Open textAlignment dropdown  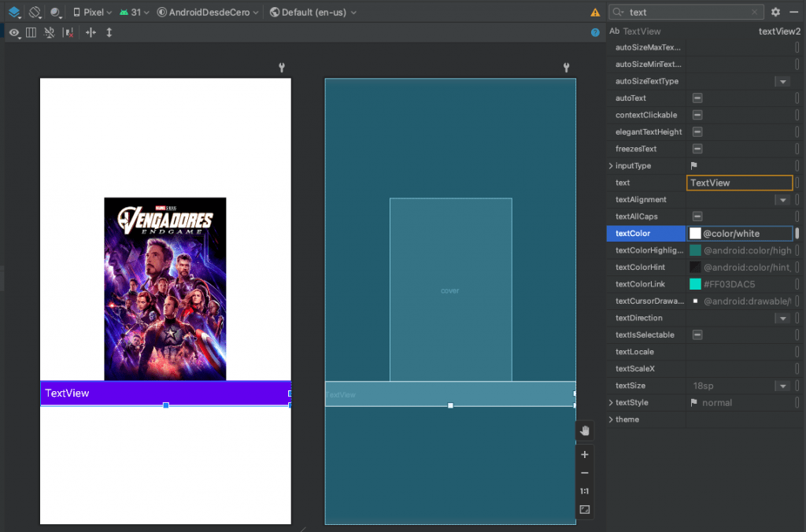783,199
